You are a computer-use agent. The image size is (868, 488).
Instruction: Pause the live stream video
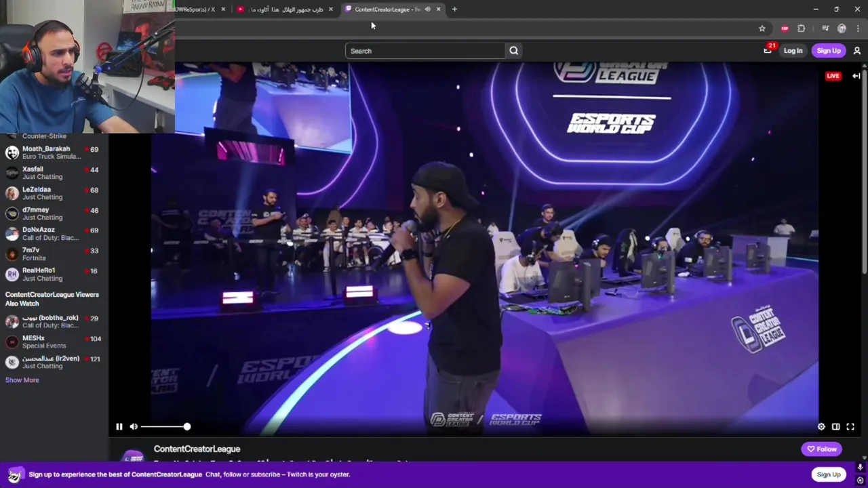click(x=119, y=426)
